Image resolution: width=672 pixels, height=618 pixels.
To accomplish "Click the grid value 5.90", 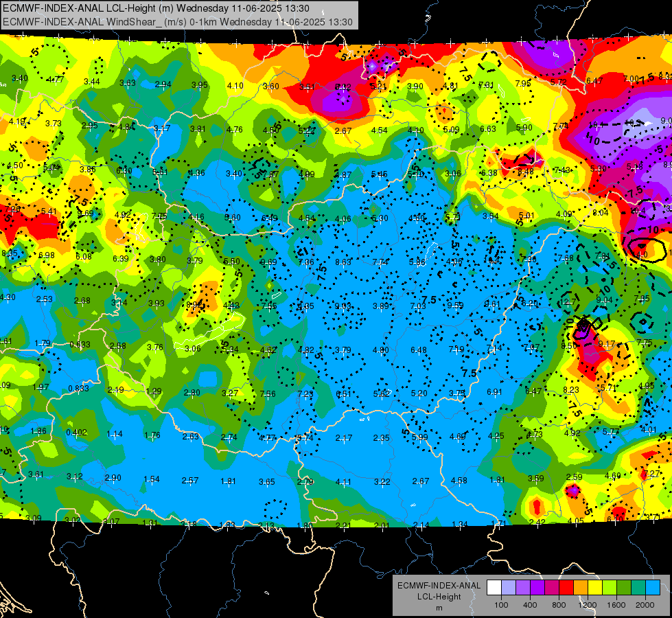I will tap(524, 127).
